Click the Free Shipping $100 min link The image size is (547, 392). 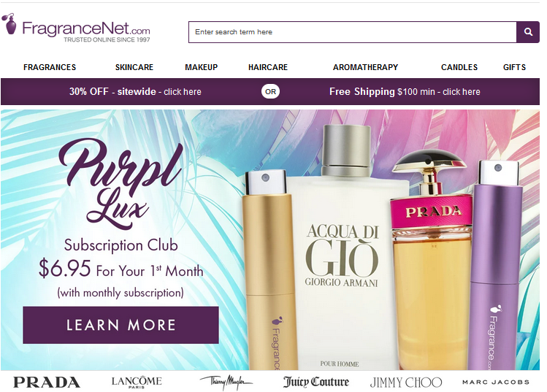(405, 92)
